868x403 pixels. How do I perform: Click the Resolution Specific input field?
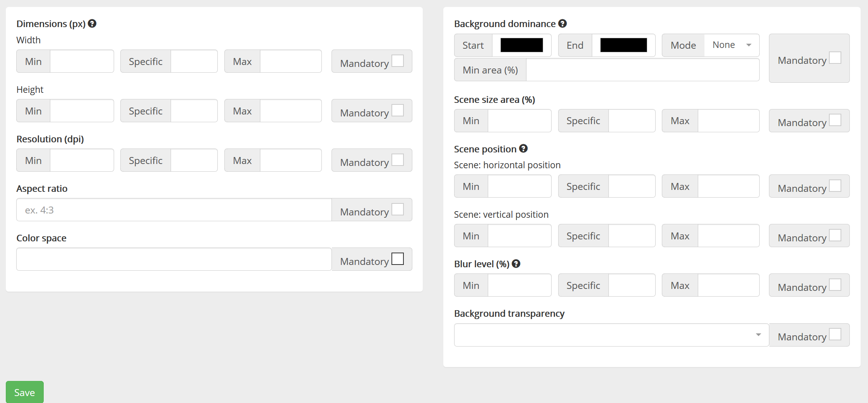pyautogui.click(x=194, y=161)
